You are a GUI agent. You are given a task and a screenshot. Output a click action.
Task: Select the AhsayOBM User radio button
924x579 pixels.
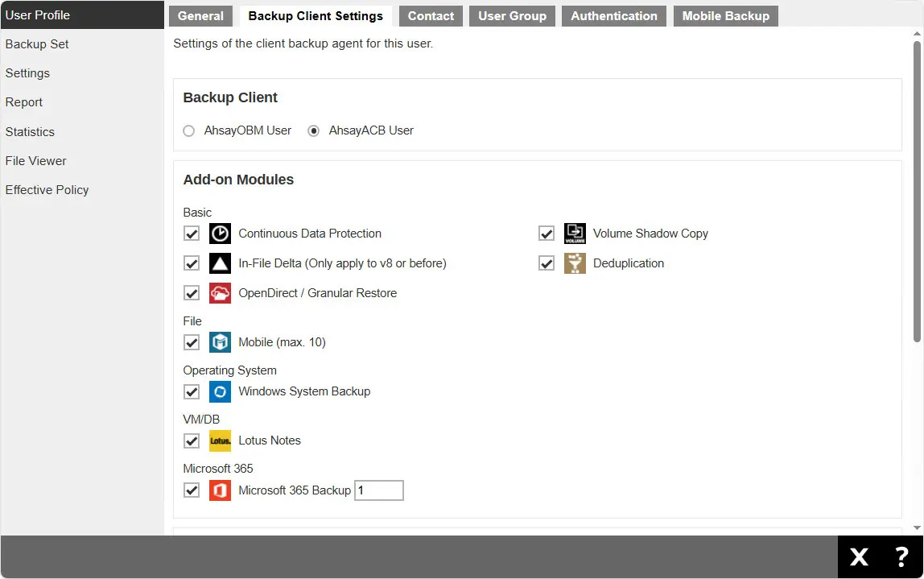point(189,130)
